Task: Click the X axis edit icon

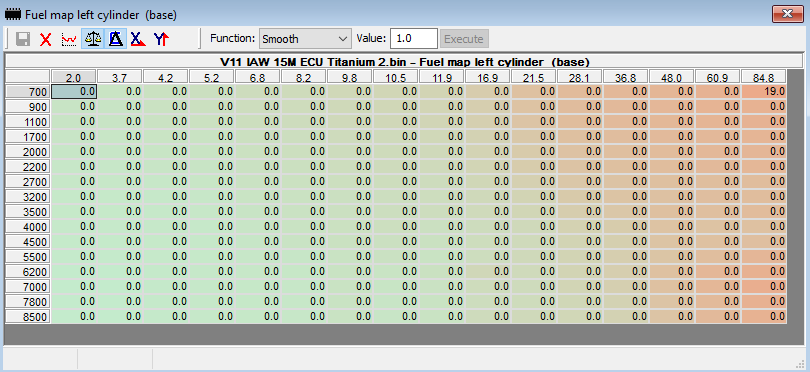Action: point(138,39)
